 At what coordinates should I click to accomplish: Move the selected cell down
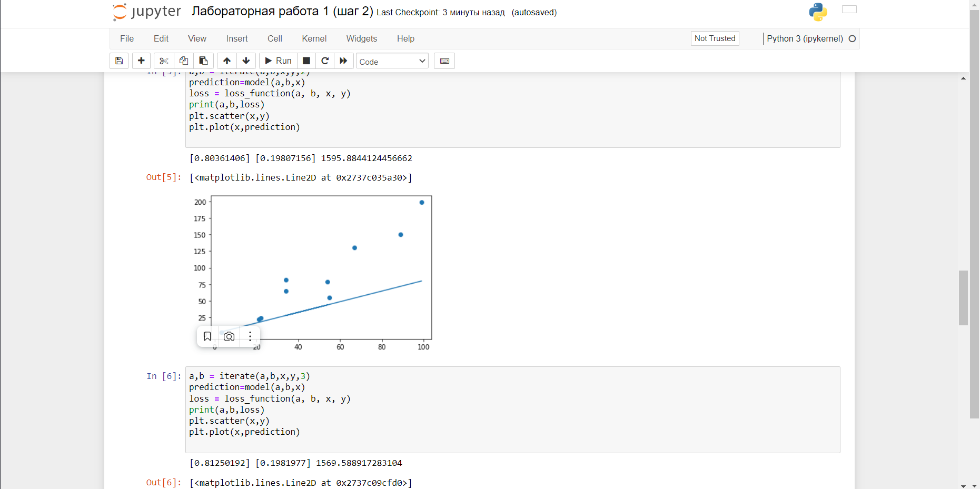pyautogui.click(x=246, y=61)
